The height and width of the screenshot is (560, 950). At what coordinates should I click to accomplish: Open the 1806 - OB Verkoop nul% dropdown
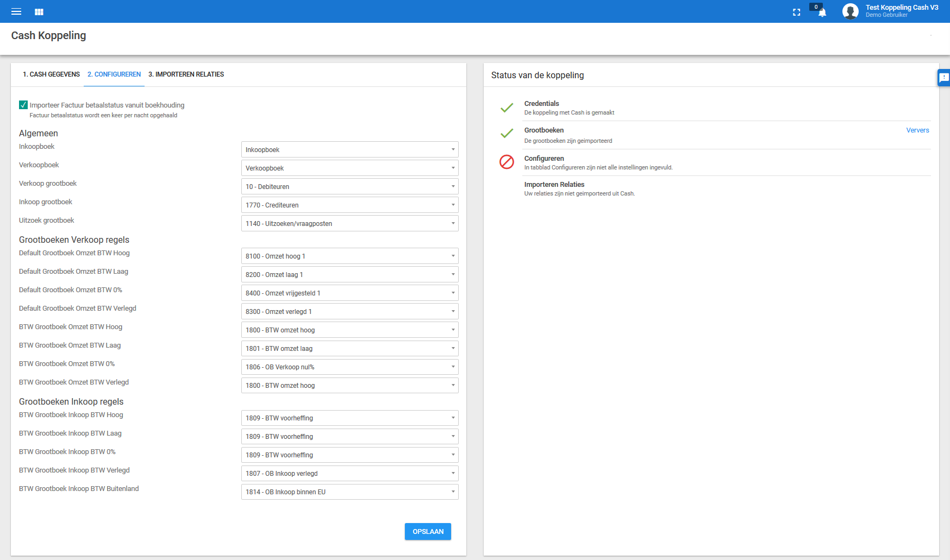coord(350,367)
